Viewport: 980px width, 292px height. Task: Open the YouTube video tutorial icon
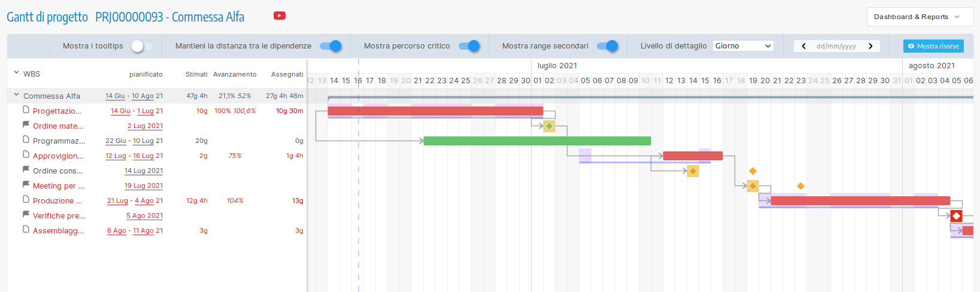[x=280, y=16]
